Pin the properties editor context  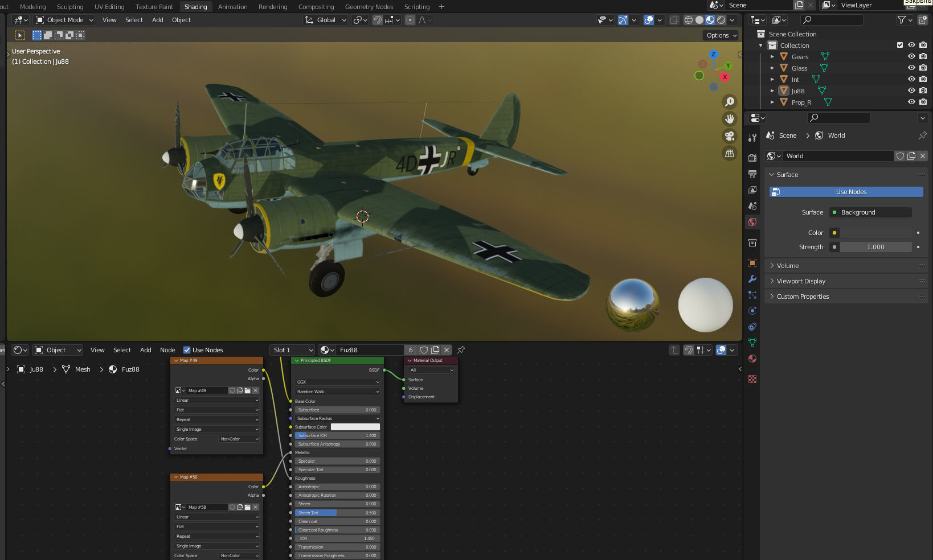point(922,135)
